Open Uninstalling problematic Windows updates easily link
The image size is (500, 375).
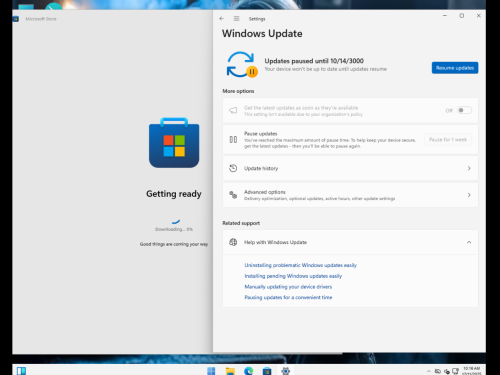[301, 265]
